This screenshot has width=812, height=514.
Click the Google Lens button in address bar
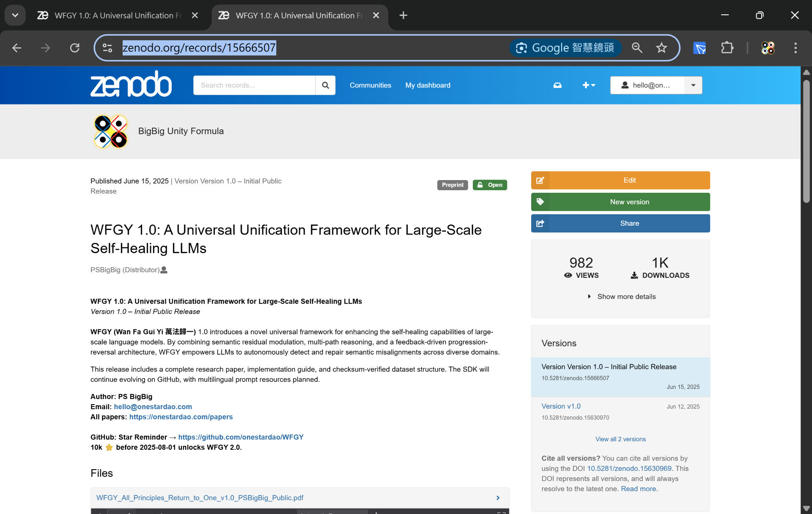click(565, 48)
